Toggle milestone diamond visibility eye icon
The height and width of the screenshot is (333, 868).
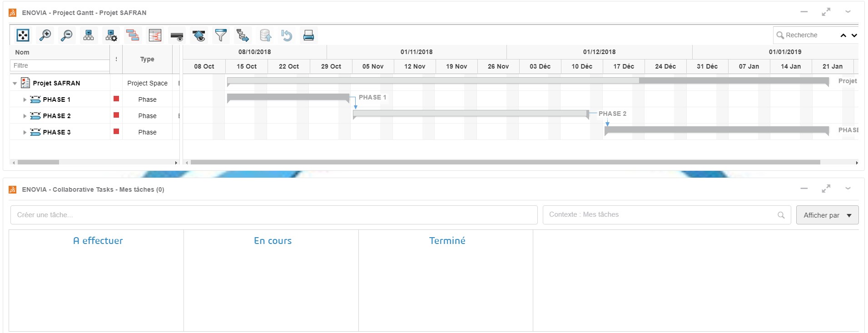199,35
